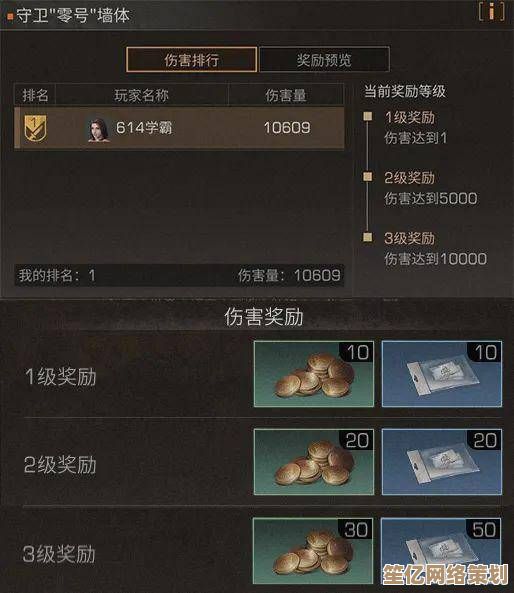Tap the 20 coins reward for 2级奖励
The height and width of the screenshot is (593, 514).
pyautogui.click(x=314, y=462)
